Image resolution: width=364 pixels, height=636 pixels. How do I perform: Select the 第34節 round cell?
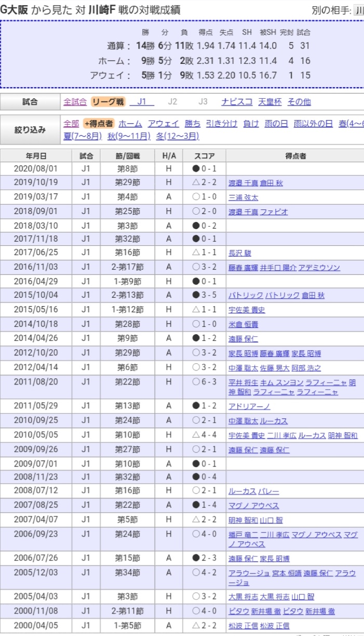coord(127,578)
